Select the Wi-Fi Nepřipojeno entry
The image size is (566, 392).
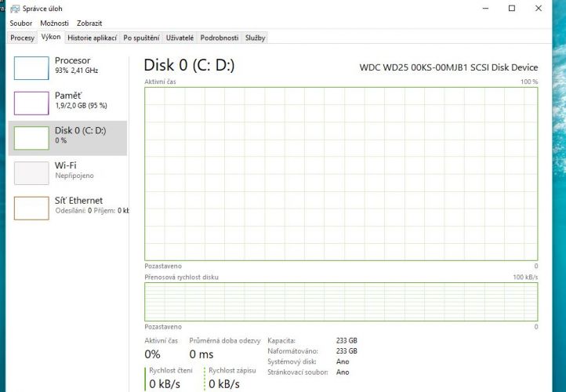coord(67,173)
